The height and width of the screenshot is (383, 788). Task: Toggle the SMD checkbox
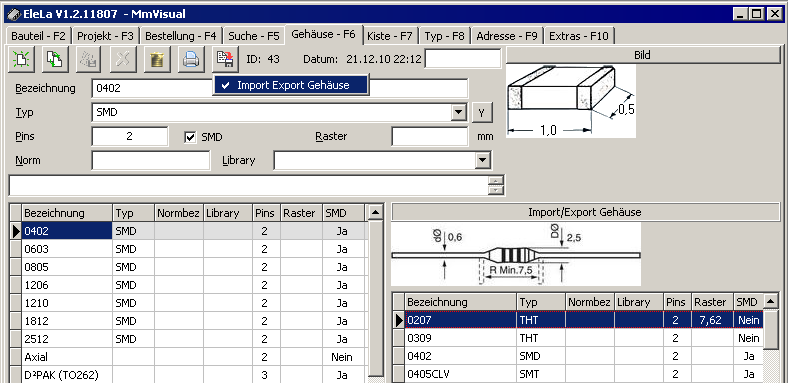point(190,137)
